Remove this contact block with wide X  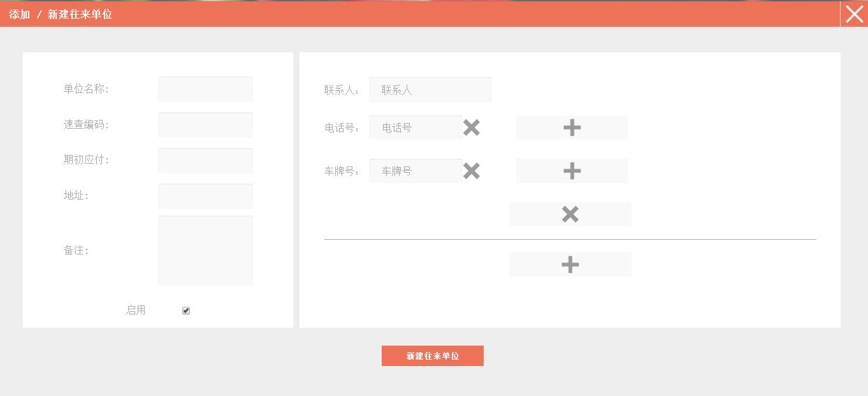click(570, 214)
